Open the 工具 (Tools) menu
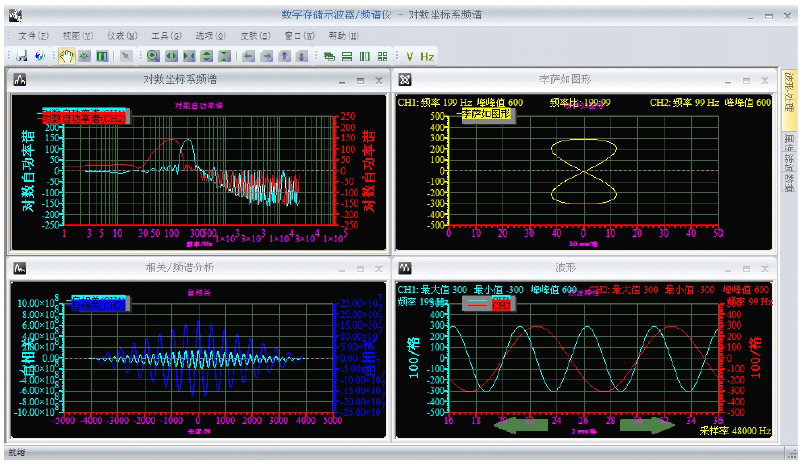803x466 pixels. pyautogui.click(x=165, y=35)
